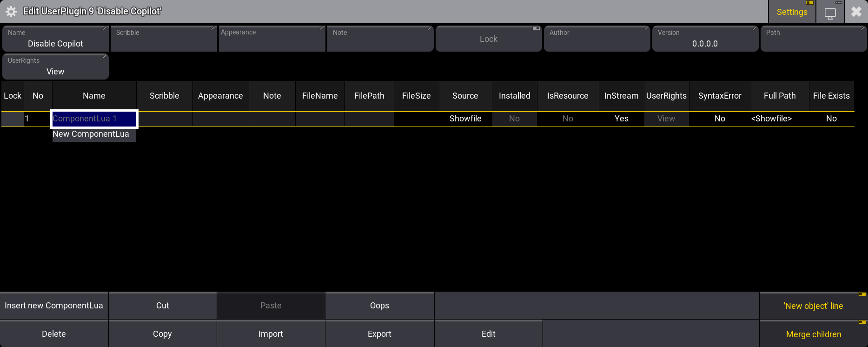Close the Edit UserPlugin window
Image resolution: width=868 pixels, height=347 pixels.
[x=856, y=12]
